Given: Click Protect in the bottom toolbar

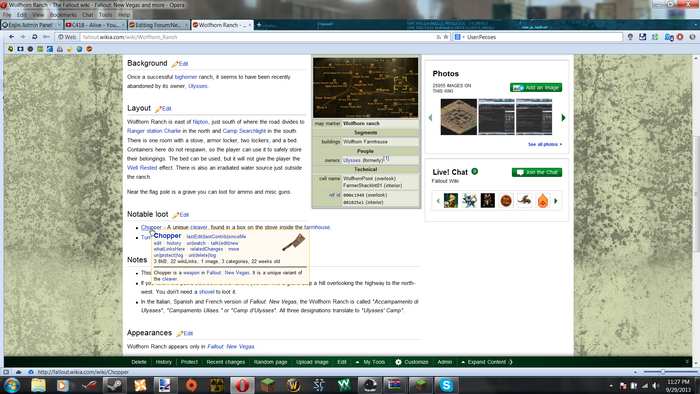Looking at the screenshot, I should [x=189, y=362].
